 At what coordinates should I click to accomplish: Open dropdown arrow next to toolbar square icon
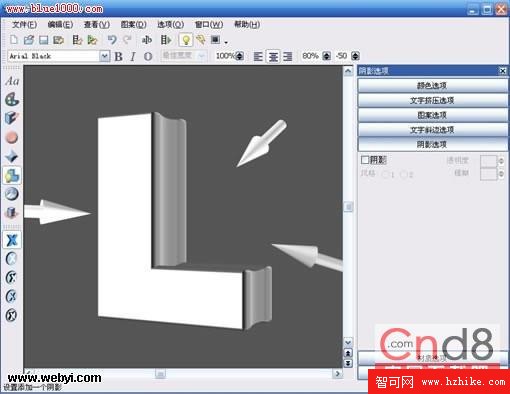coord(226,42)
